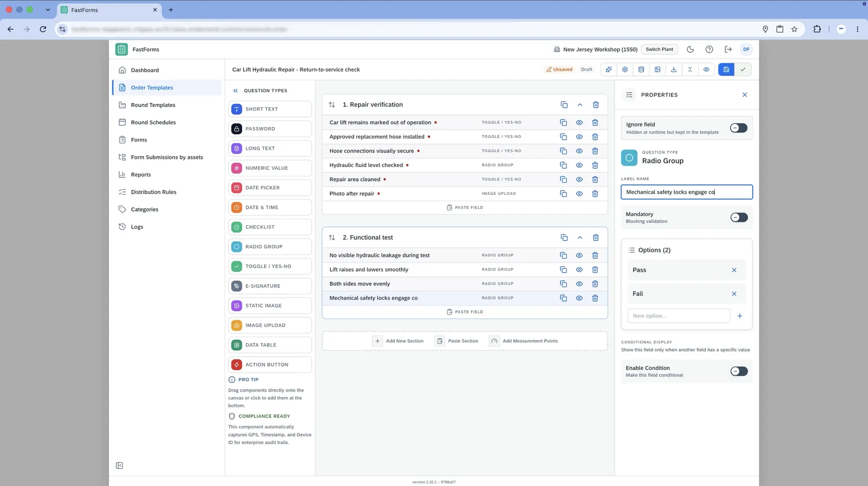Toggle the Ignore field switch

[x=739, y=128]
